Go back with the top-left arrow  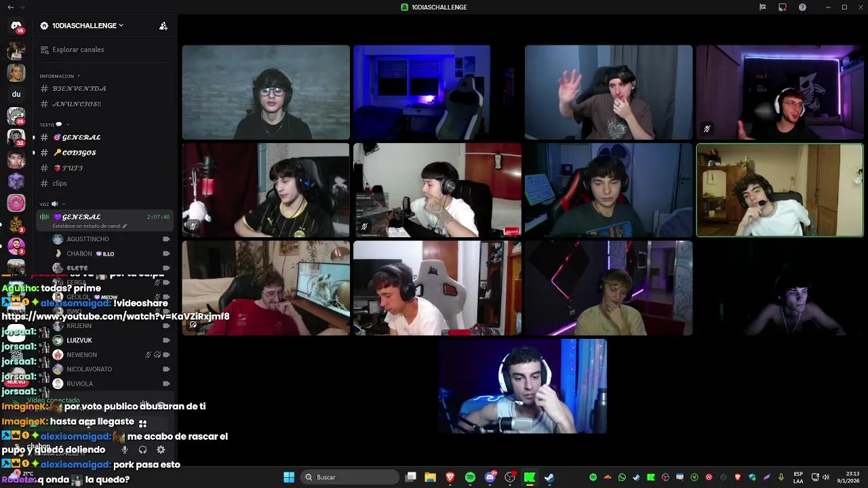tap(9, 7)
